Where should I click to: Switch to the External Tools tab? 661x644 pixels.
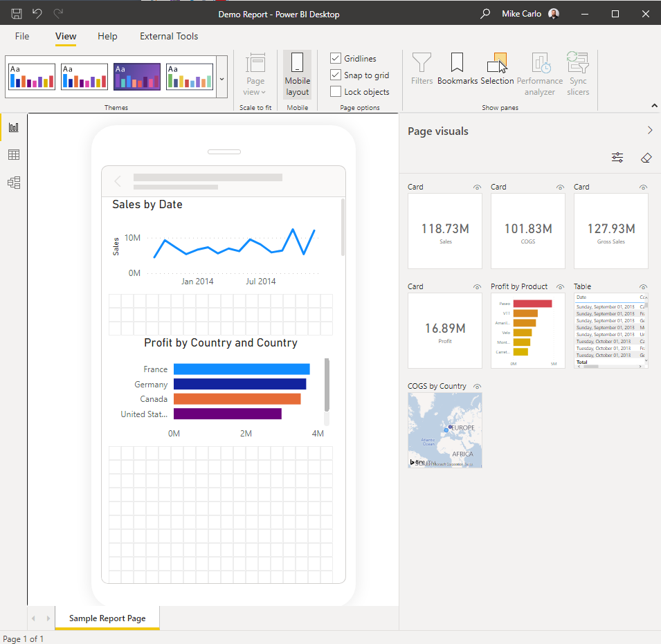point(169,36)
